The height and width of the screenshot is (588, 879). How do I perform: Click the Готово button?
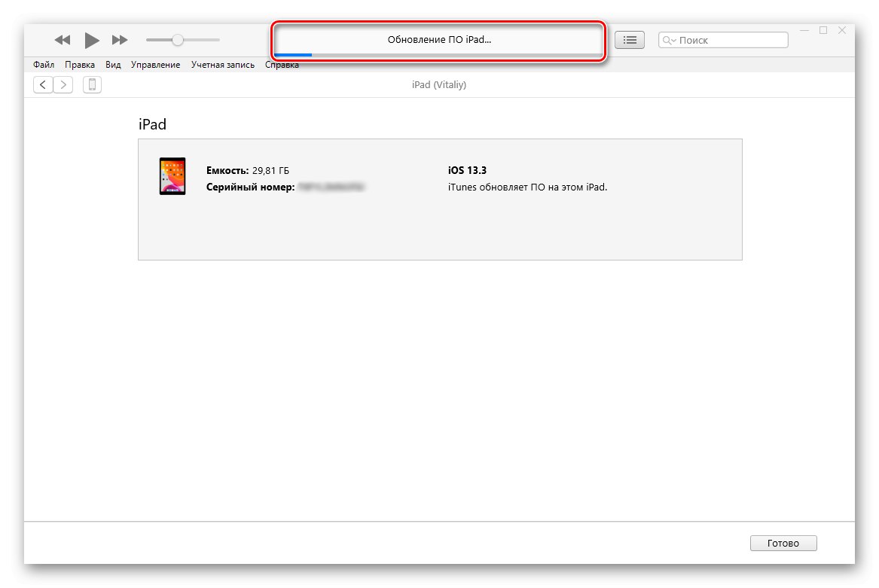tap(783, 543)
